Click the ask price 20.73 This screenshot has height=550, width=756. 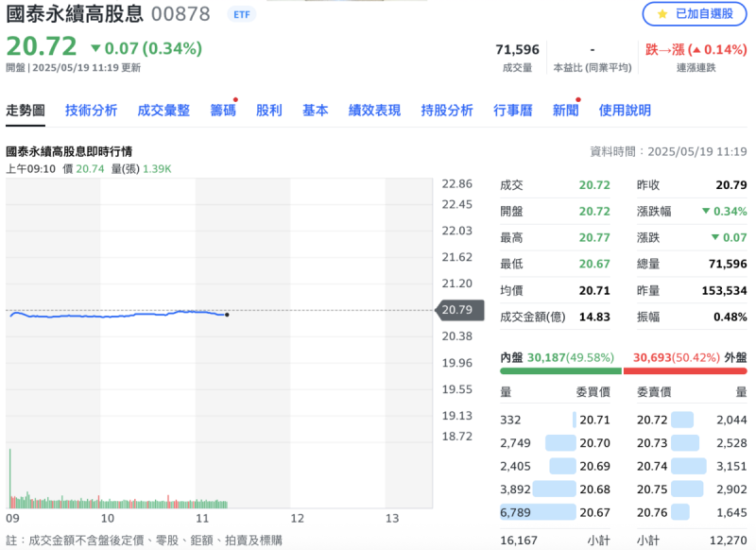pos(652,443)
